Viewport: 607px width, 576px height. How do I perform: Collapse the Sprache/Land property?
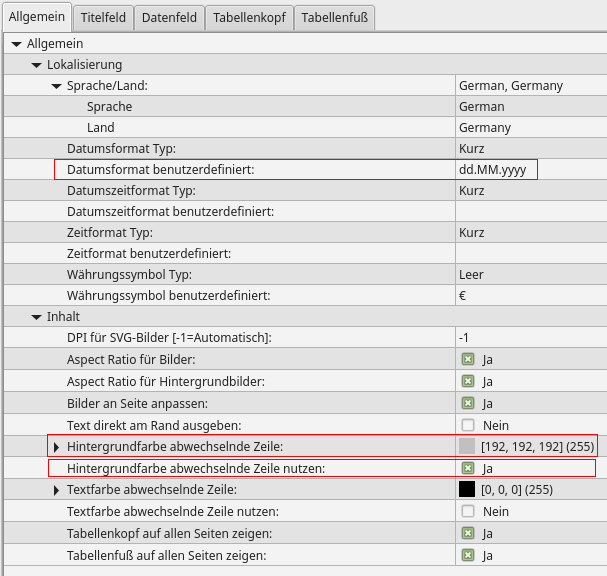pos(56,86)
